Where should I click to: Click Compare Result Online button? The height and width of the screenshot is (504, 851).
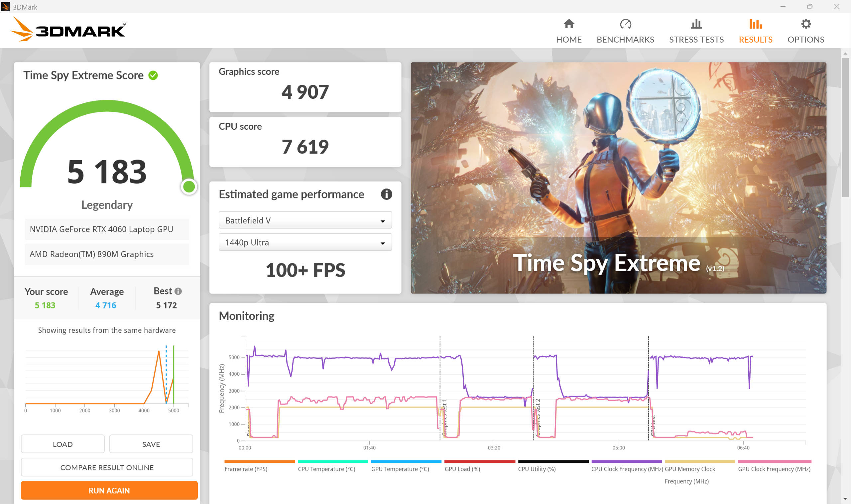click(107, 467)
